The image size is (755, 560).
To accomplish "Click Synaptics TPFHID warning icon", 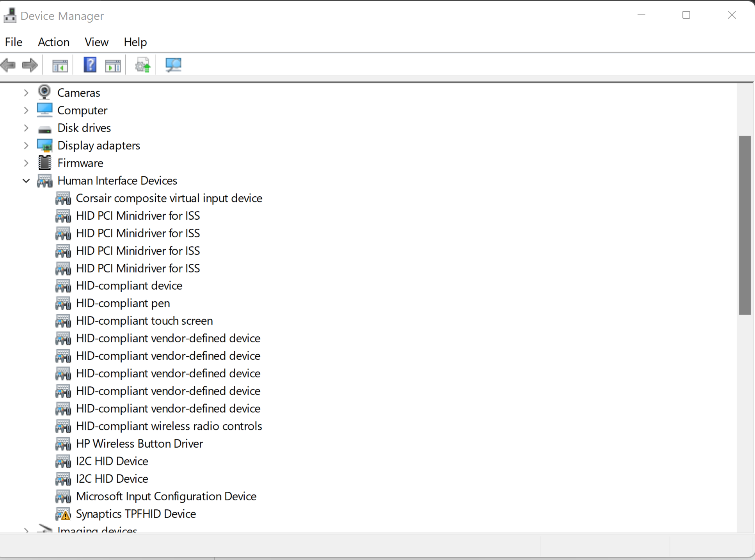I will click(63, 514).
